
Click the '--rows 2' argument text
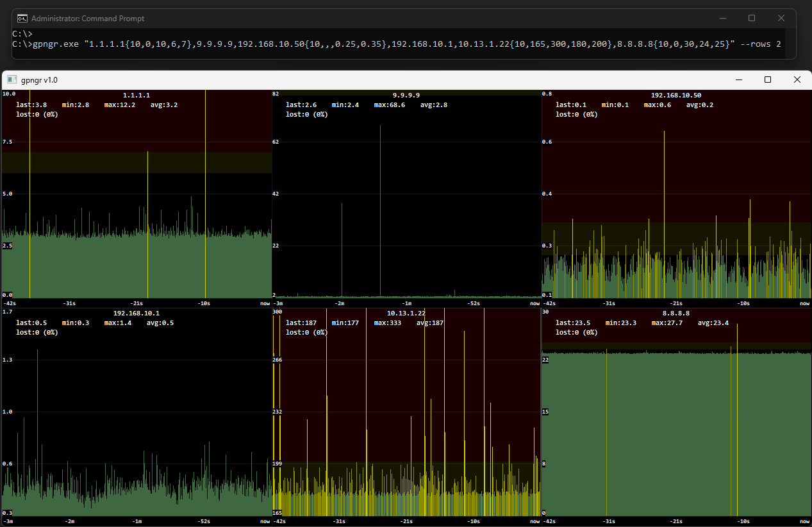(x=761, y=45)
